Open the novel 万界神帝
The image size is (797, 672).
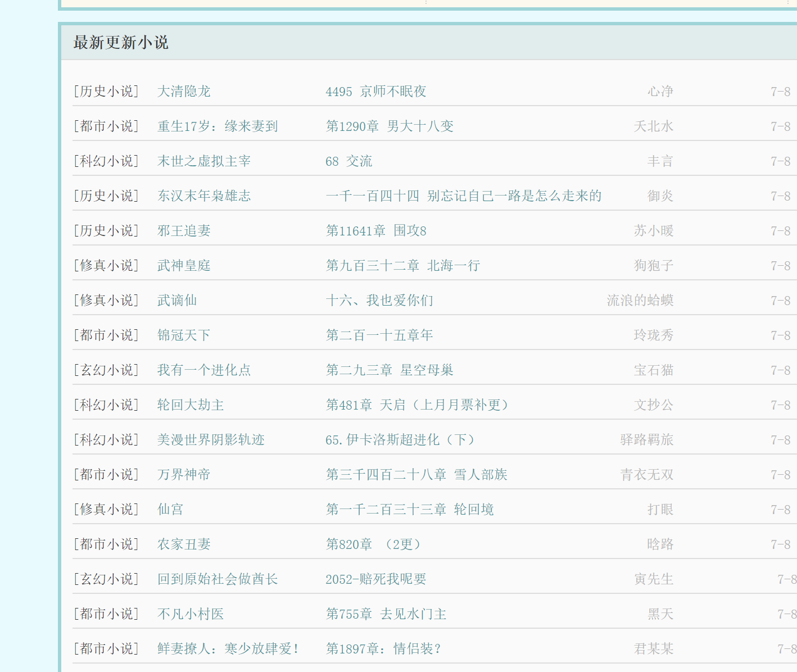(x=184, y=475)
